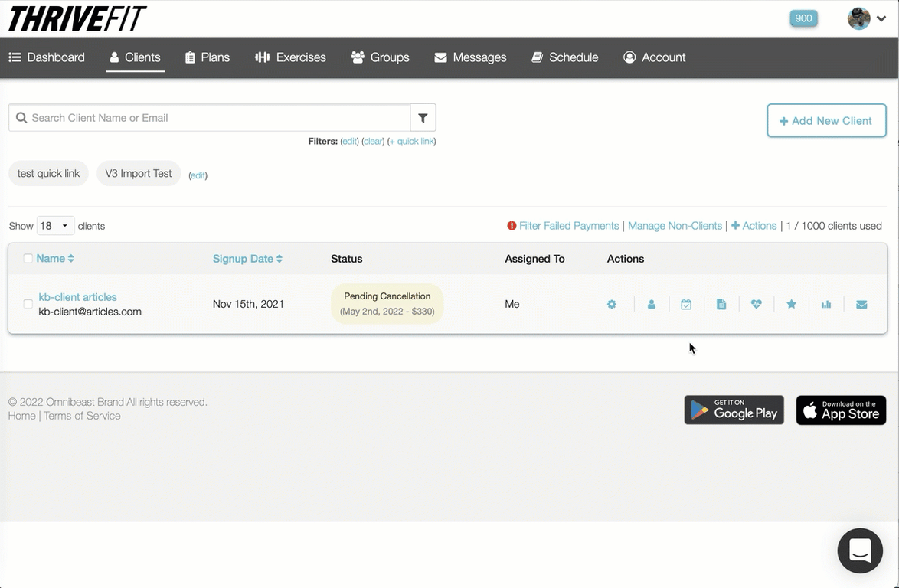Open the person profile icon in Actions
Image resolution: width=899 pixels, height=588 pixels.
click(x=652, y=305)
